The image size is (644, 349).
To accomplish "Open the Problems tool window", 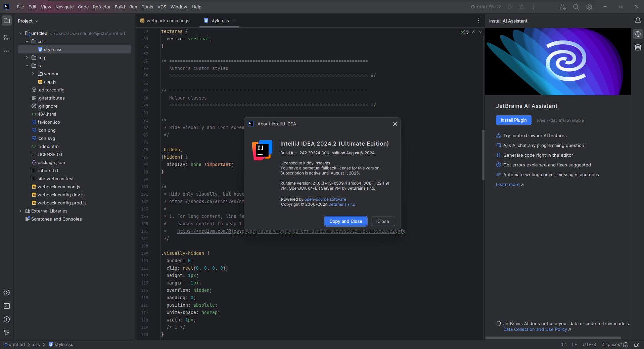I will point(6,319).
